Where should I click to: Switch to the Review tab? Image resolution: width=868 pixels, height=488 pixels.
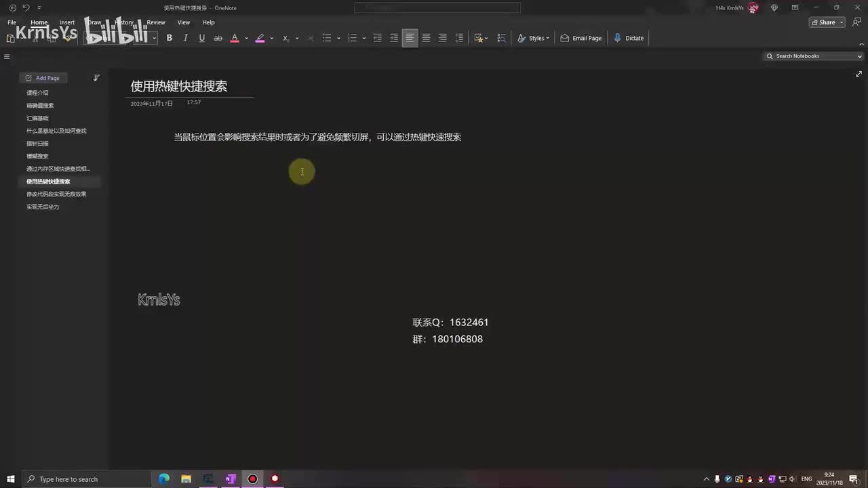pos(156,22)
